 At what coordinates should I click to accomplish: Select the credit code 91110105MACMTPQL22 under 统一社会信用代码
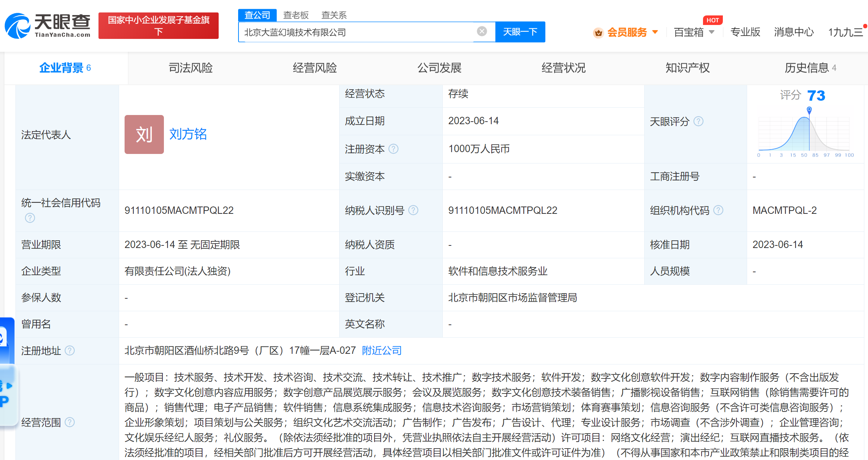tap(179, 210)
